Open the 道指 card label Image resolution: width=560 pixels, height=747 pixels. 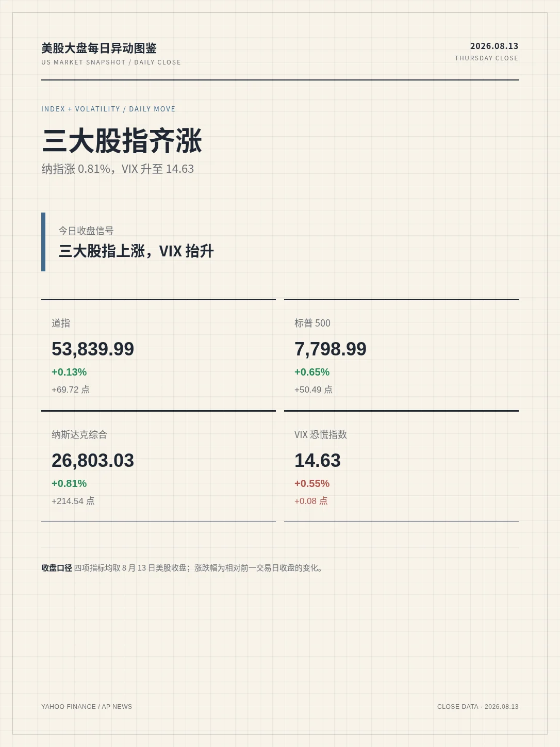pos(61,323)
